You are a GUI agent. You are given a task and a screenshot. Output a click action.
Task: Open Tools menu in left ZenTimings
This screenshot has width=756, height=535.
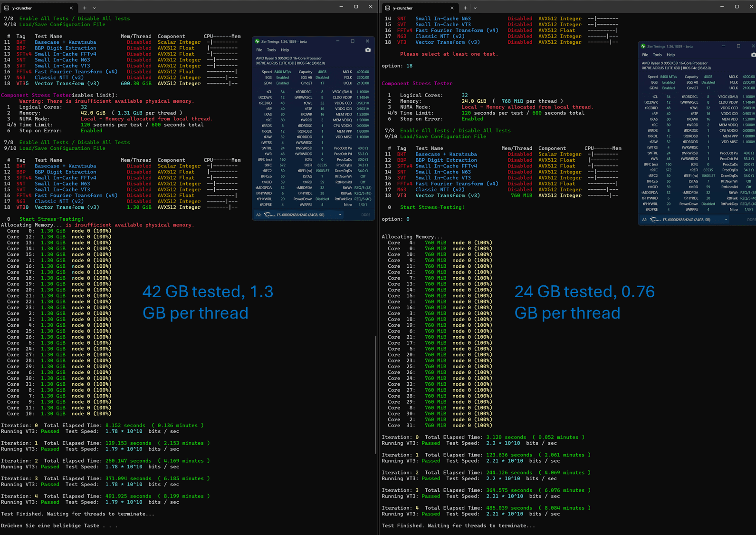pyautogui.click(x=271, y=50)
